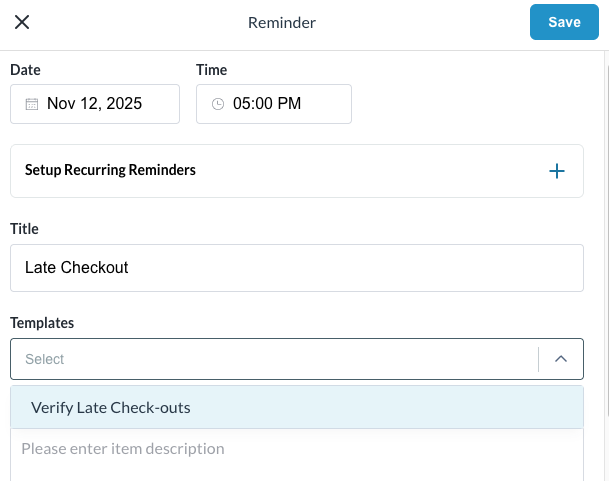The width and height of the screenshot is (609, 481).
Task: Click the Templates Select search box
Action: (270, 359)
